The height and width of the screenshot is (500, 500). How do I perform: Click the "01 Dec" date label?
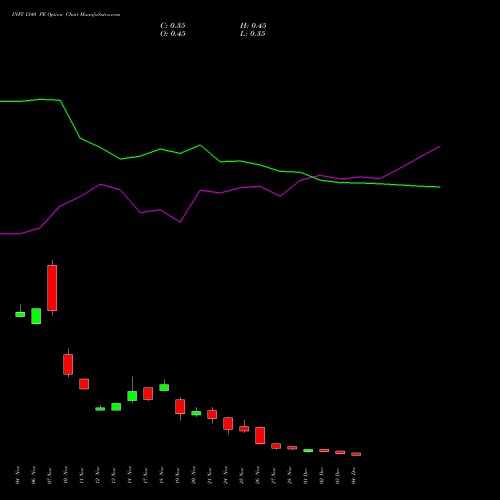(x=306, y=475)
